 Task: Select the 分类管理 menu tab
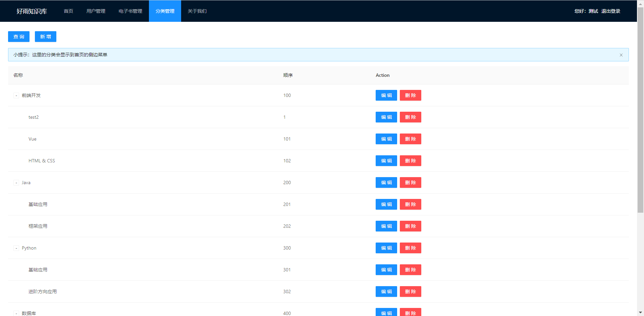(x=165, y=11)
